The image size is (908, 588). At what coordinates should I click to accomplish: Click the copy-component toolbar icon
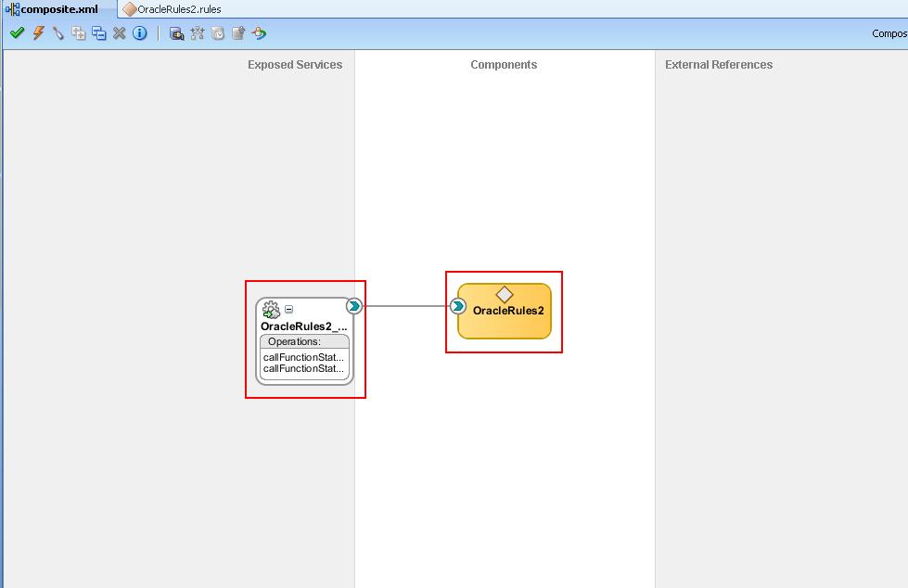pos(98,32)
